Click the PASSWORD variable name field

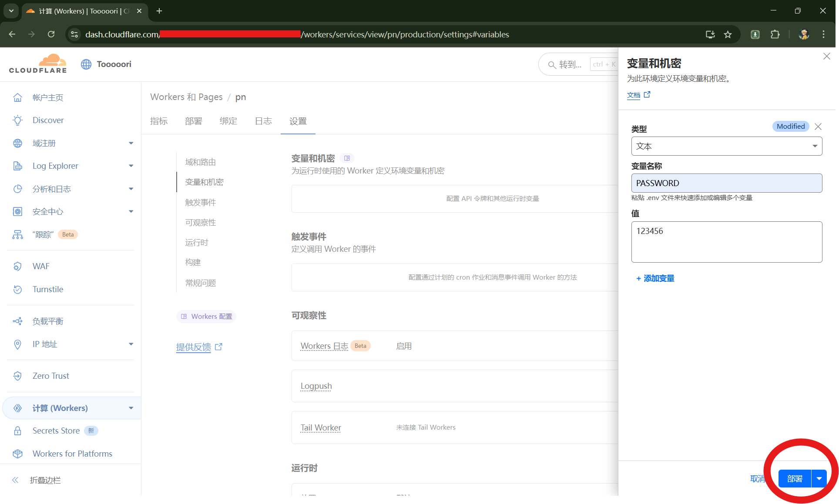coord(726,183)
